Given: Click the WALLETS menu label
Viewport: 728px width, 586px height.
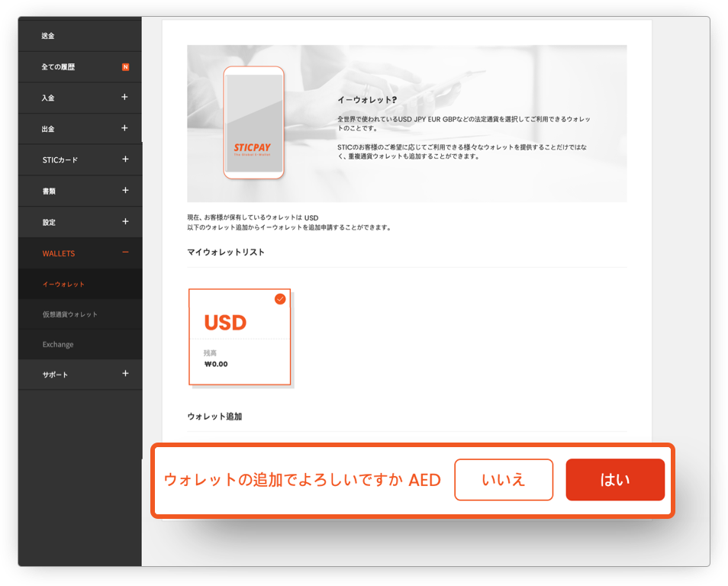Looking at the screenshot, I should coord(59,253).
